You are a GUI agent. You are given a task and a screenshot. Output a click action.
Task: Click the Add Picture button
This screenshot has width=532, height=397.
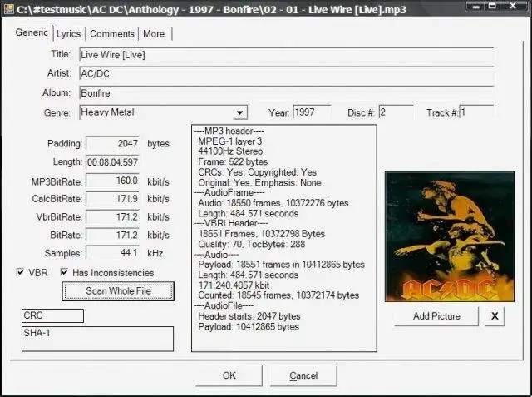click(x=436, y=316)
